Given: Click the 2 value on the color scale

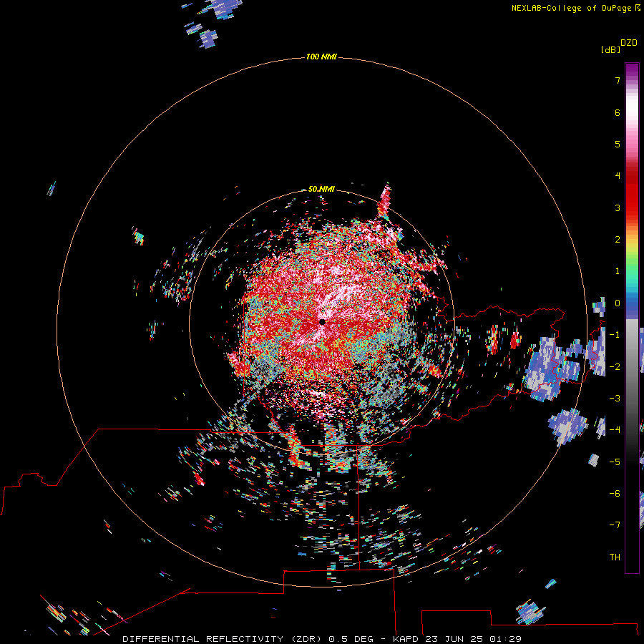Looking at the screenshot, I should pyautogui.click(x=618, y=240).
